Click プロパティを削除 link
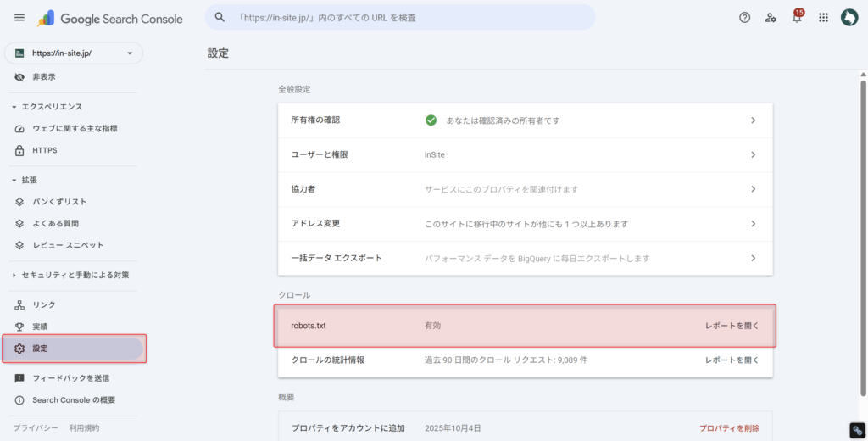The height and width of the screenshot is (441, 868). [729, 428]
